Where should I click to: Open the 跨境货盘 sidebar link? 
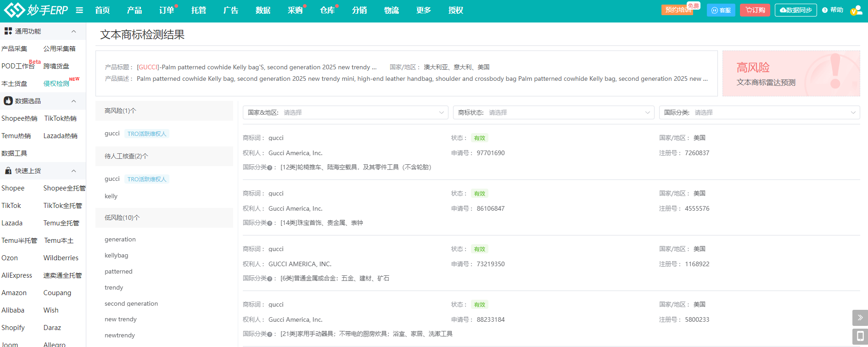pos(56,66)
